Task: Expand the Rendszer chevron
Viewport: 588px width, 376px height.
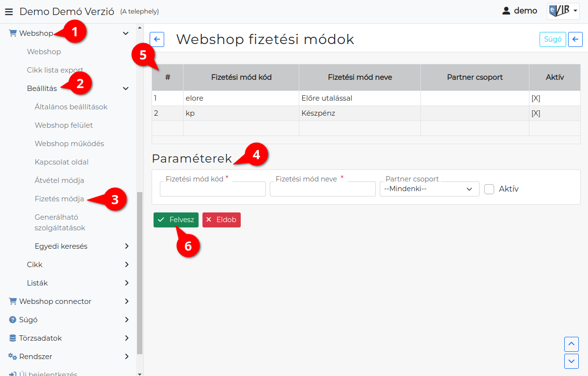Action: click(127, 357)
